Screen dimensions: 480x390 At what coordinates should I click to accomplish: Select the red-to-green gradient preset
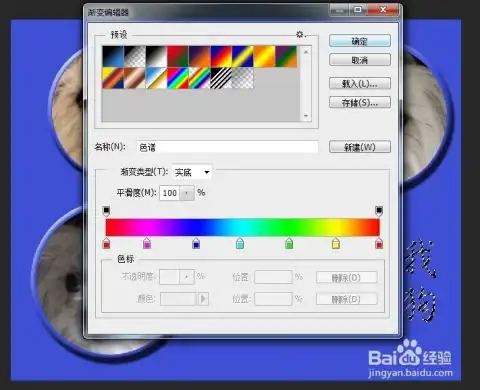tap(178, 56)
